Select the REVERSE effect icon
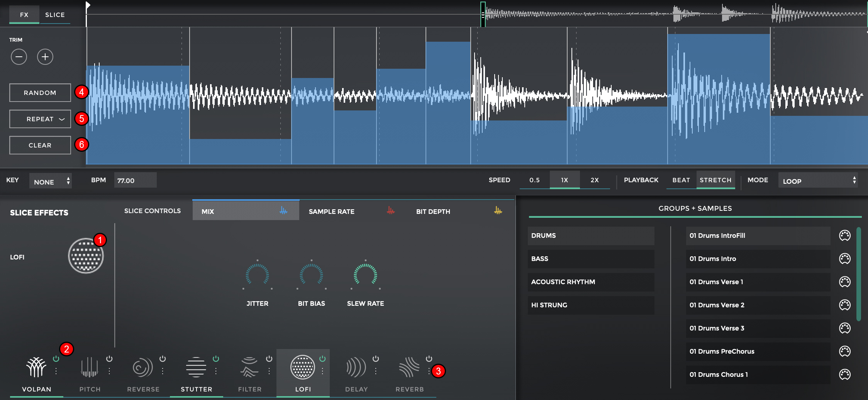Image resolution: width=868 pixels, height=400 pixels. (x=143, y=367)
